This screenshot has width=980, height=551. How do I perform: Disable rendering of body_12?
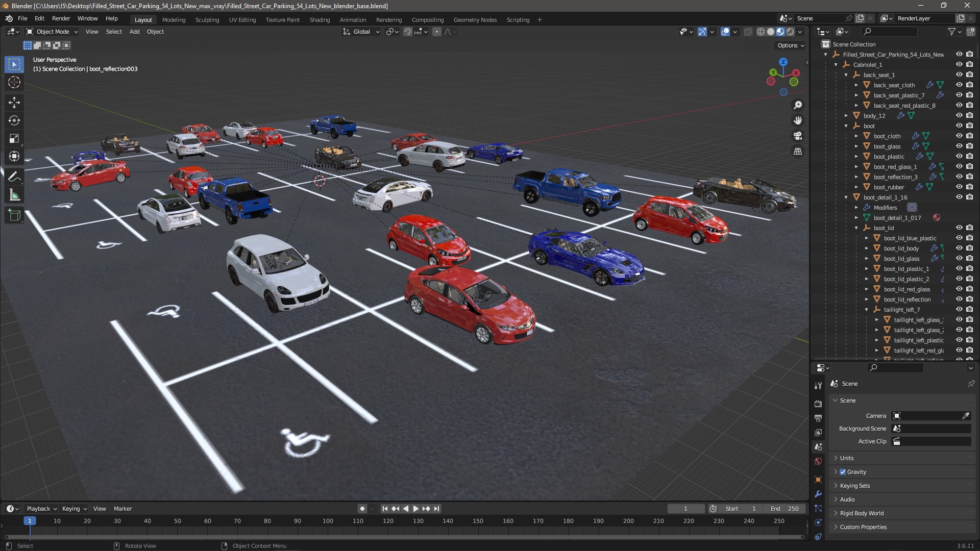point(969,115)
